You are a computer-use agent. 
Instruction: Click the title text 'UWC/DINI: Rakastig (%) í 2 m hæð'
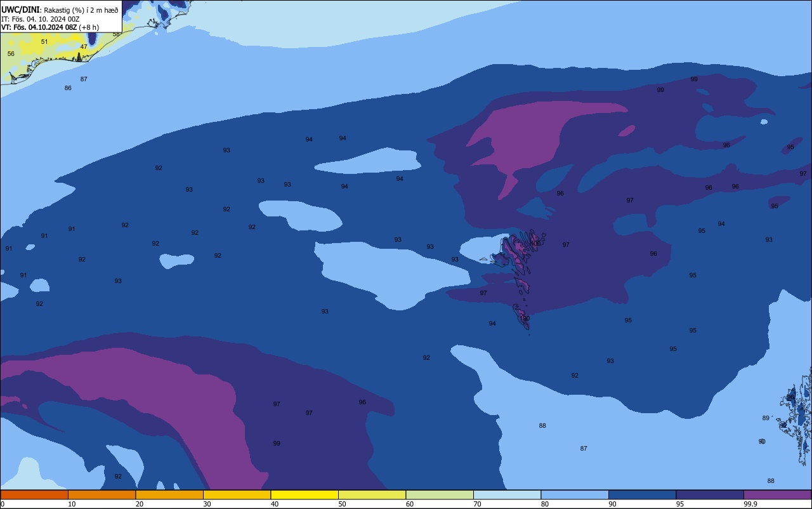[60, 10]
